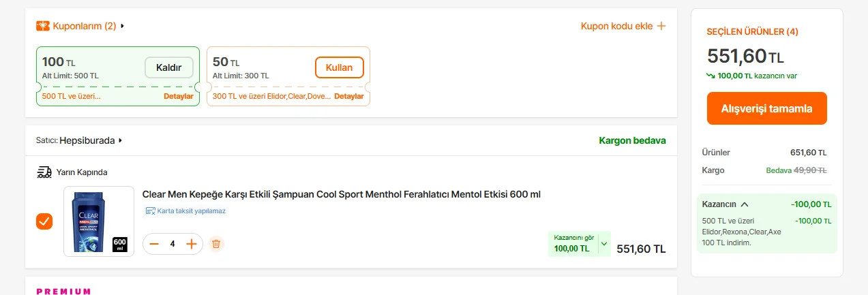Click the card installment info icon

(x=151, y=211)
